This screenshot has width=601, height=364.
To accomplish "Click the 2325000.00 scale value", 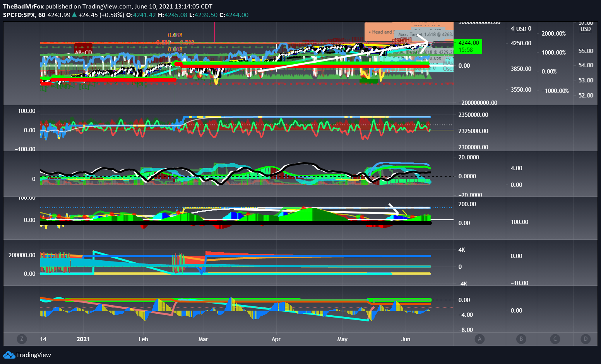I will (x=473, y=131).
